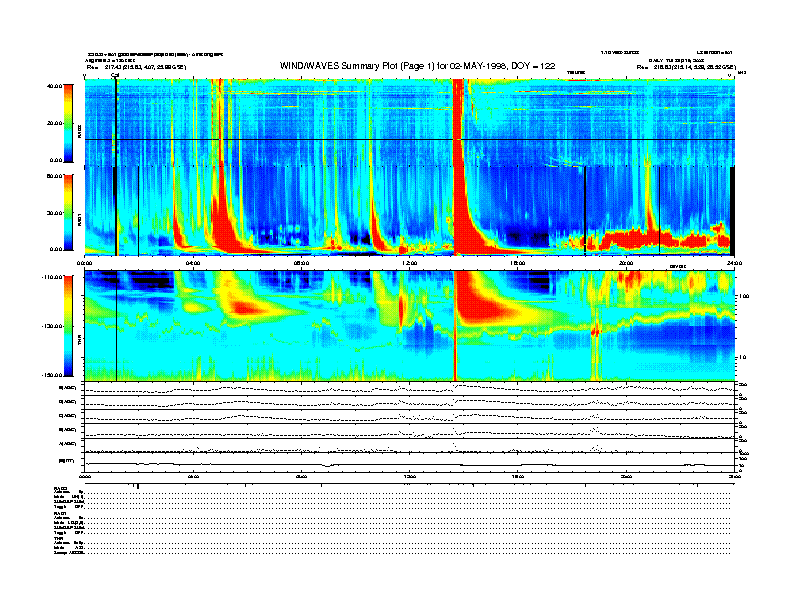Click the vertical RAD2 axis label

click(79, 131)
